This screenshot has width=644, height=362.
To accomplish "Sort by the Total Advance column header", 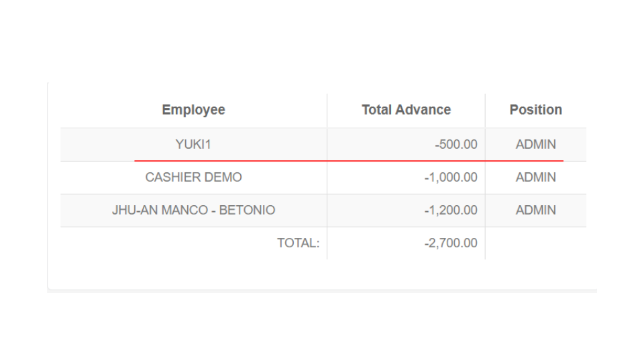I will (406, 110).
